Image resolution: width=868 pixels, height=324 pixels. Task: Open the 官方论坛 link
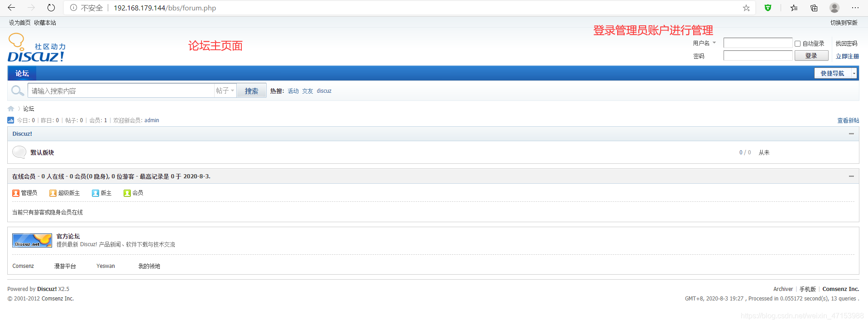tap(68, 236)
